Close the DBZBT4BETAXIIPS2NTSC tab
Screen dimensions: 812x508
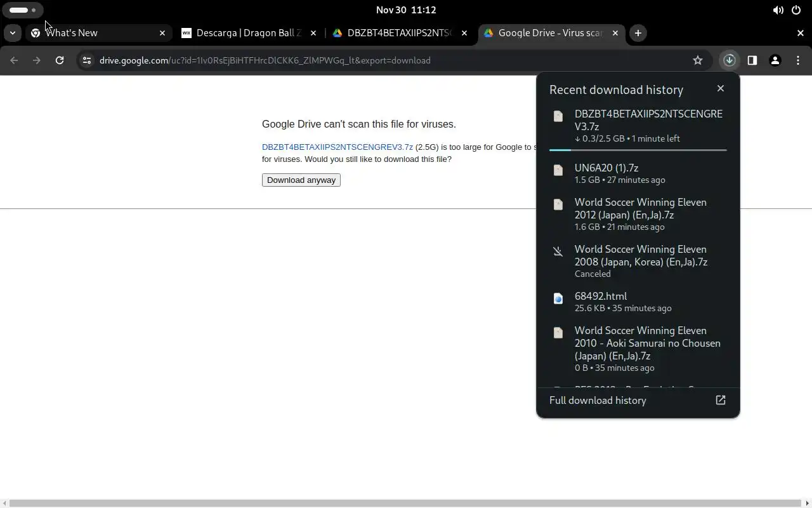464,33
